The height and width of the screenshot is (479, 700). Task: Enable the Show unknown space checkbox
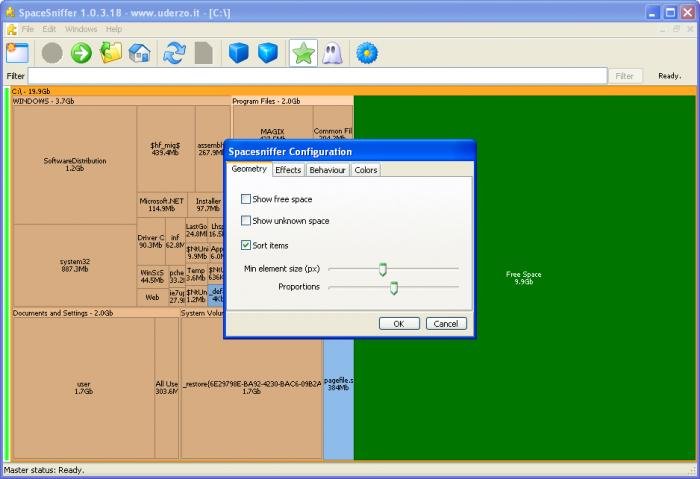click(x=246, y=221)
